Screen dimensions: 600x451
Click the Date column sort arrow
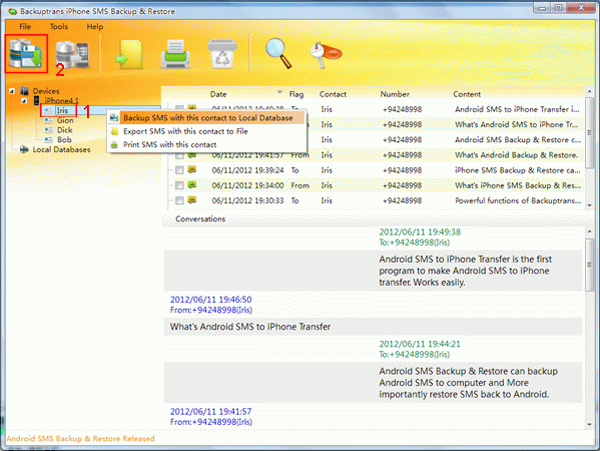(x=280, y=92)
